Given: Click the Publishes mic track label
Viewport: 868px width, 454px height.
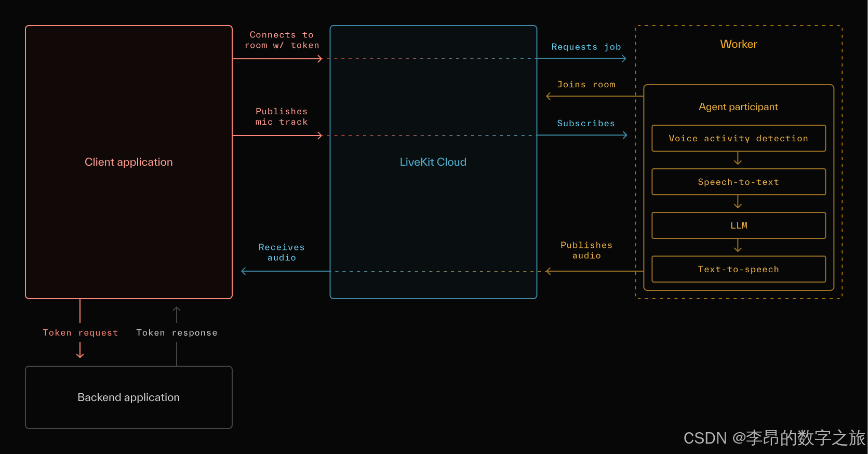Looking at the screenshot, I should coord(282,116).
